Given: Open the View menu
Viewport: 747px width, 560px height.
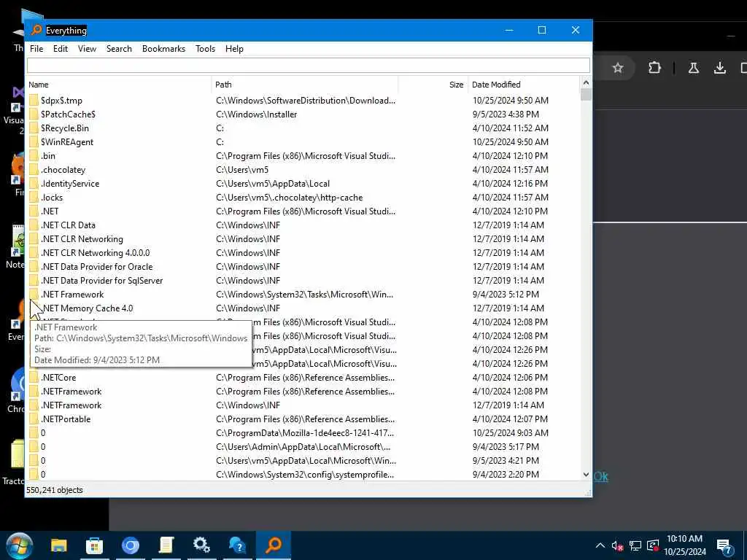Looking at the screenshot, I should coord(88,49).
